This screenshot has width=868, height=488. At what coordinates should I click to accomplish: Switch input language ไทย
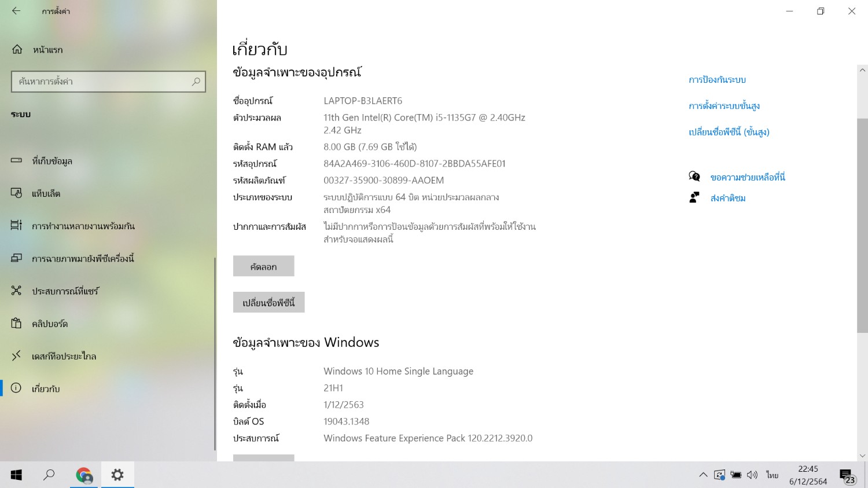click(x=773, y=475)
